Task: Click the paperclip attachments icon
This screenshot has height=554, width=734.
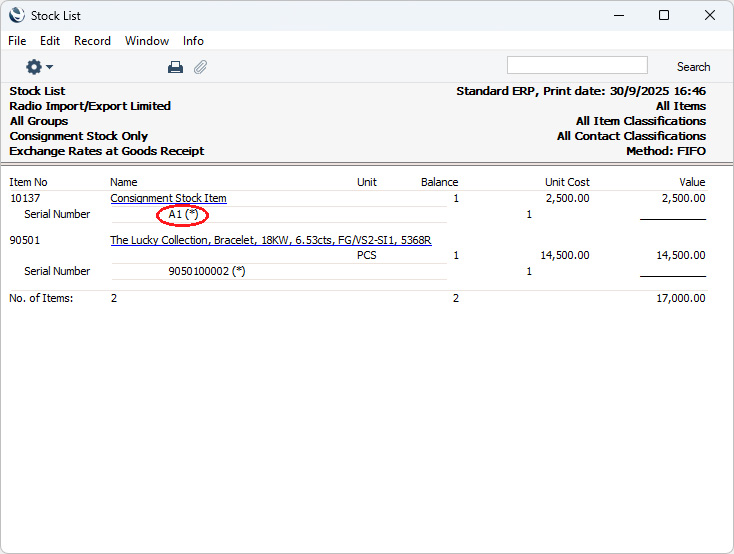Action: (x=200, y=67)
